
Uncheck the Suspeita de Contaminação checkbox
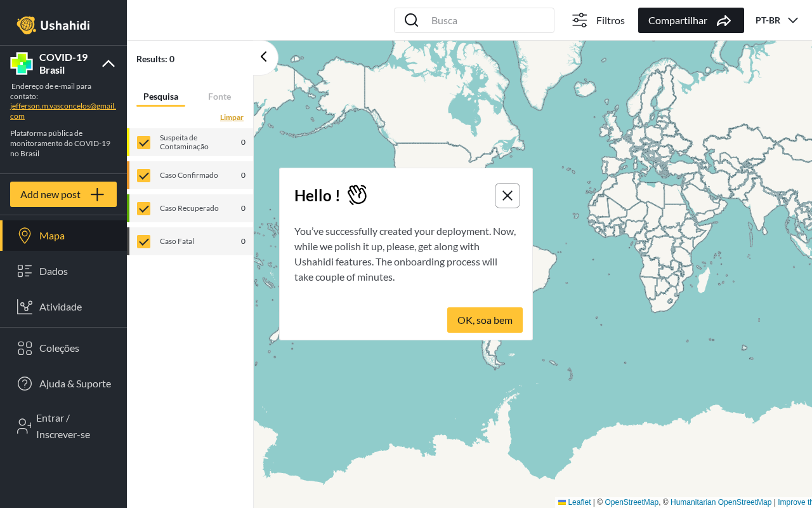coord(144,142)
